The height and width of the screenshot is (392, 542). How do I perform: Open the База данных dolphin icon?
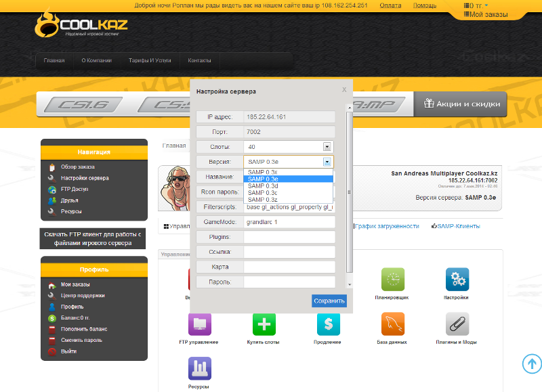click(393, 324)
